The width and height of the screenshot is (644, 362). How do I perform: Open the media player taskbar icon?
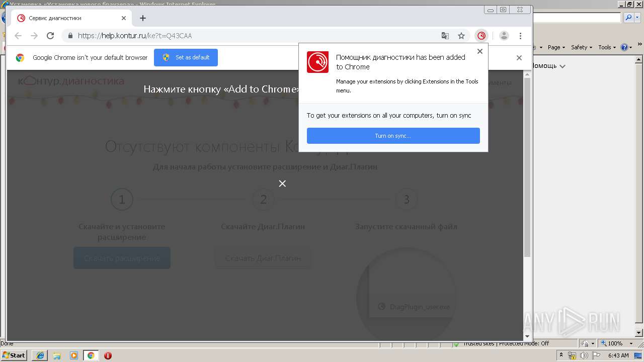point(74,355)
